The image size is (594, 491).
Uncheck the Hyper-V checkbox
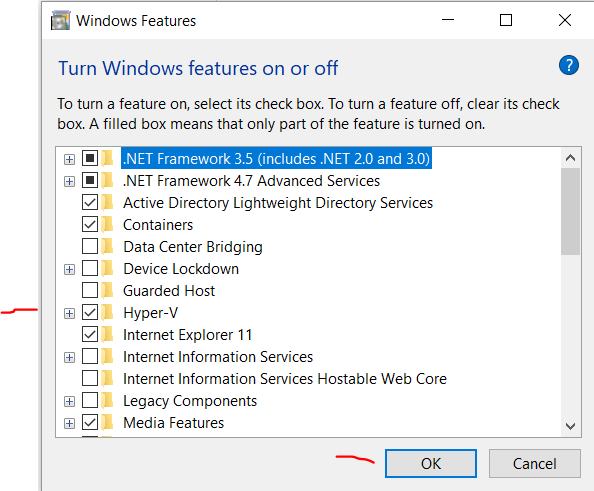pyautogui.click(x=90, y=313)
